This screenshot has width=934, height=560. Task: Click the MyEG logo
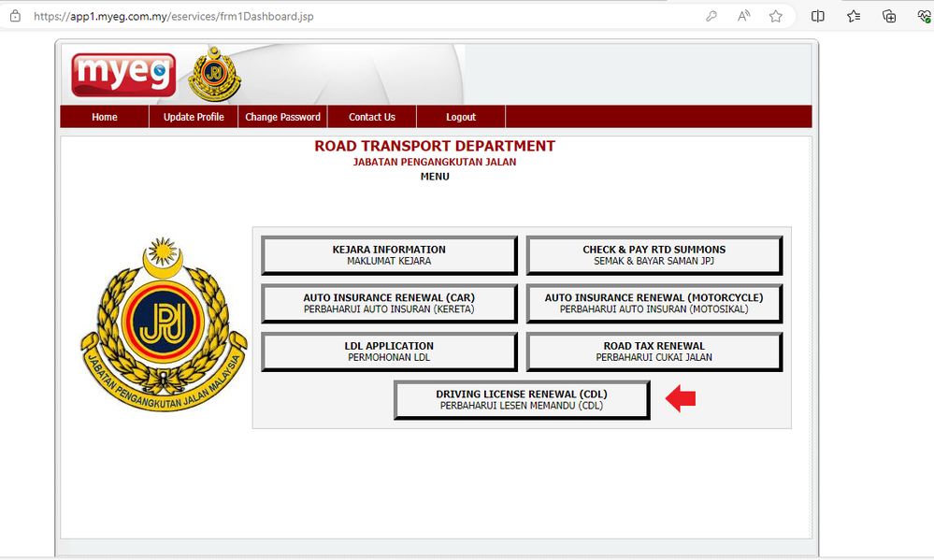pyautogui.click(x=122, y=73)
